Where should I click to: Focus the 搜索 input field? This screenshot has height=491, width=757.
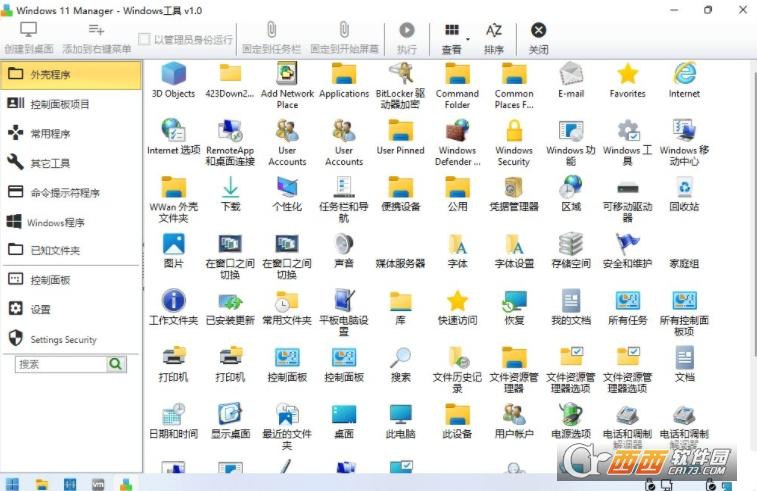pyautogui.click(x=61, y=364)
